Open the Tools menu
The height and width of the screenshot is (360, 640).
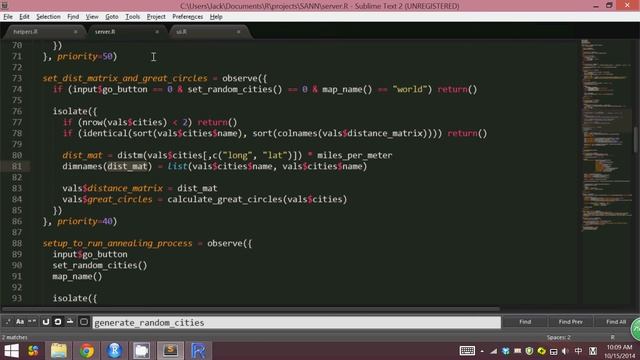132,17
